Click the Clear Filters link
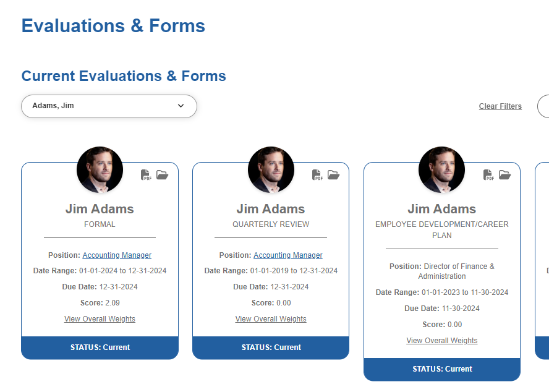The height and width of the screenshot is (392, 549). pyautogui.click(x=500, y=106)
